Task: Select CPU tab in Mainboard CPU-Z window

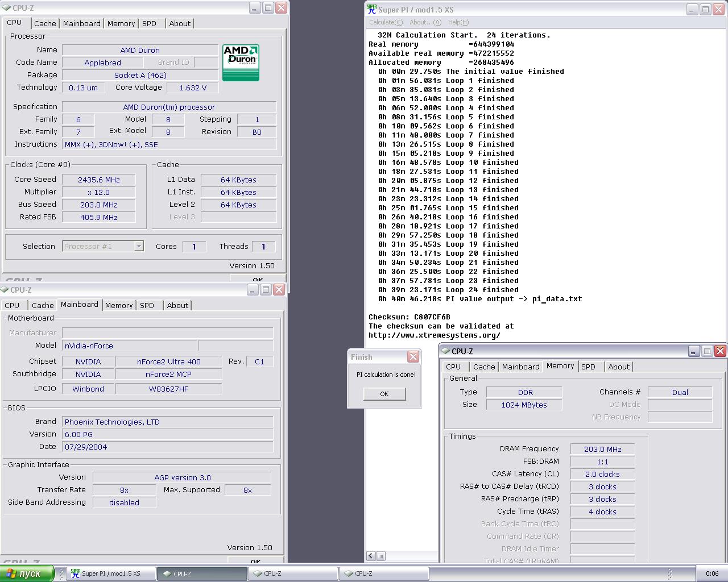Action: [x=12, y=305]
